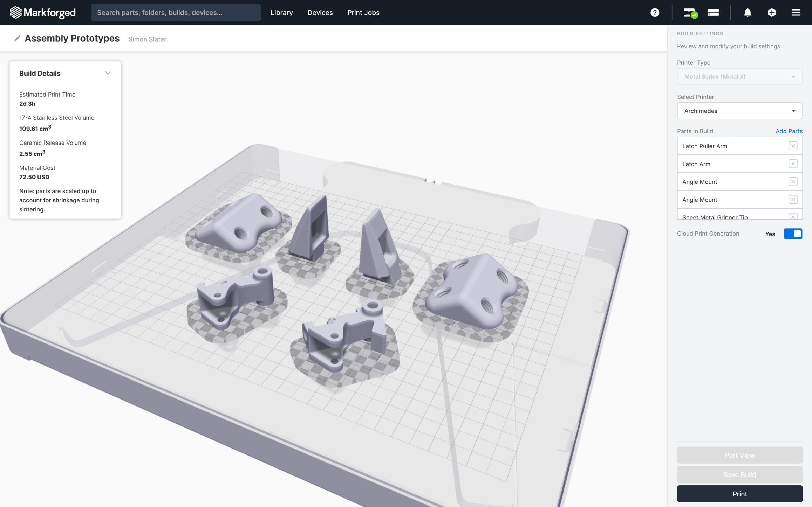The image size is (812, 507).
Task: Click the Markforged logo
Action: 42,13
